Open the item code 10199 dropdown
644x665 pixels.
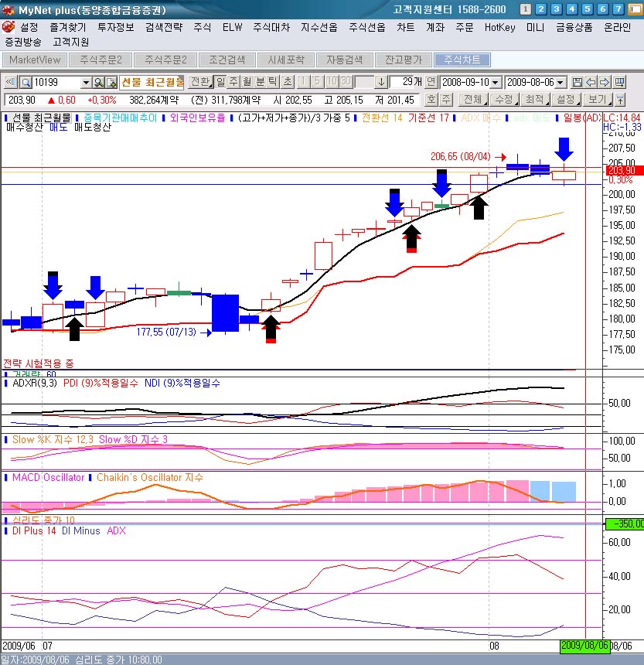[x=85, y=82]
